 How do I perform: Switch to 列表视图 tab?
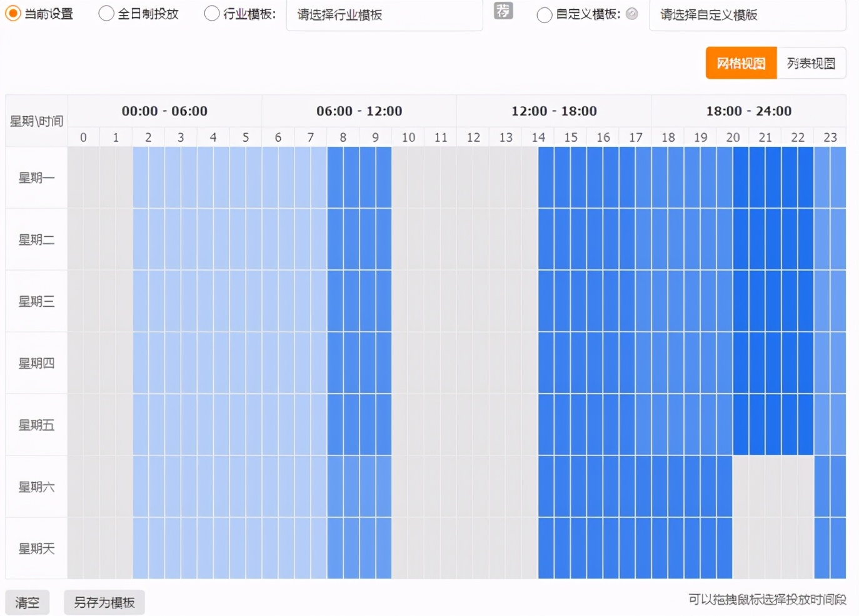(x=811, y=62)
